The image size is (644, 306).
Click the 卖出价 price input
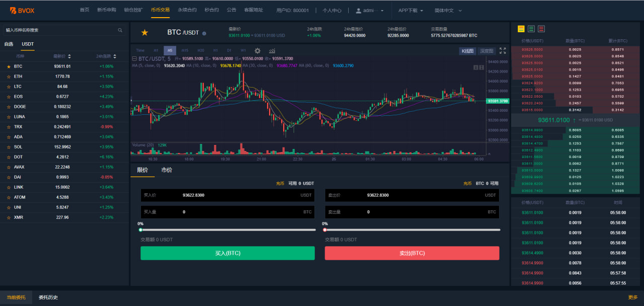pyautogui.click(x=412, y=195)
